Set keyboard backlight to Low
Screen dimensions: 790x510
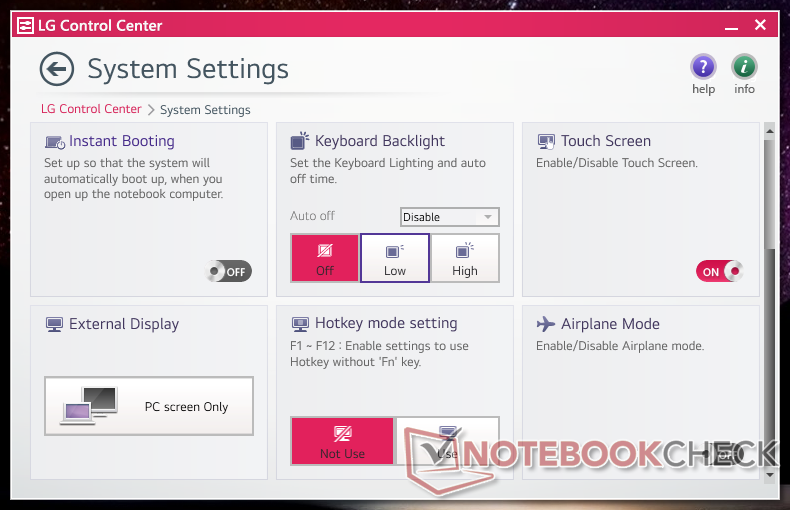[395, 258]
